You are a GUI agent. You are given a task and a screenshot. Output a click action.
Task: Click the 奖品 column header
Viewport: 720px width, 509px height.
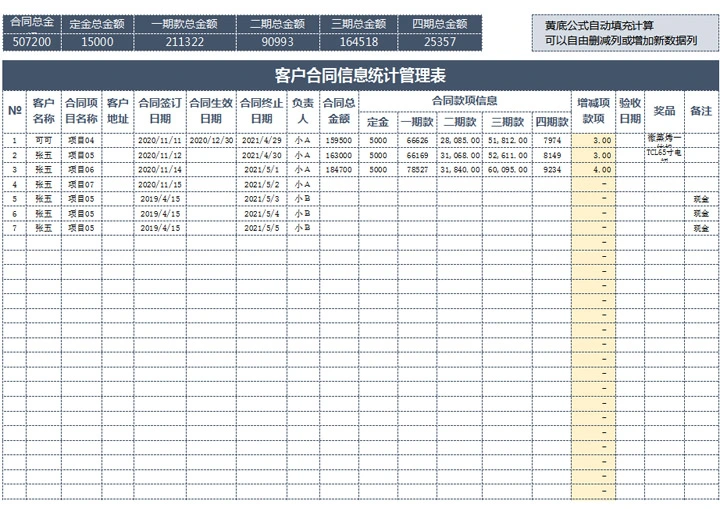[x=664, y=111]
